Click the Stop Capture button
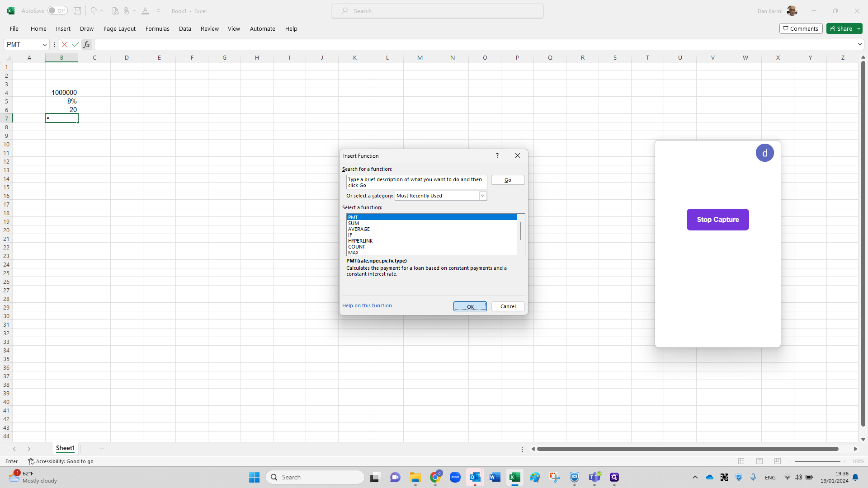Viewport: 868px width, 488px height. (717, 220)
